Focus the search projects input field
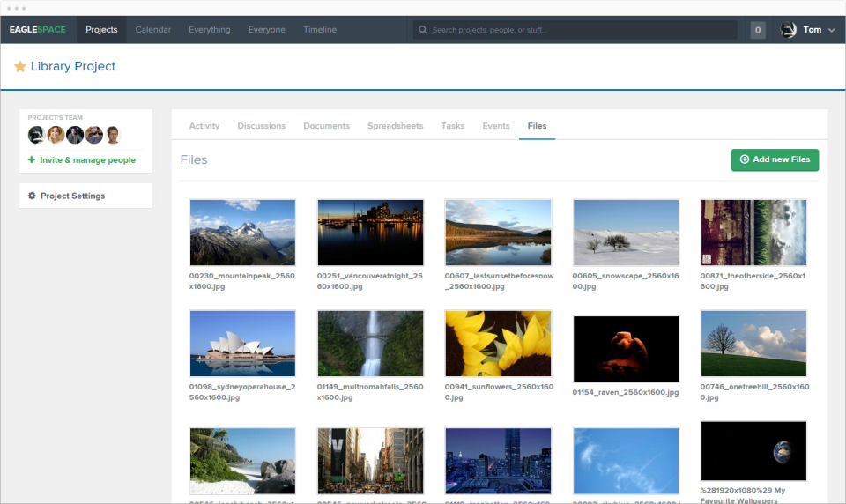Viewport: 846px width, 504px height. [575, 30]
